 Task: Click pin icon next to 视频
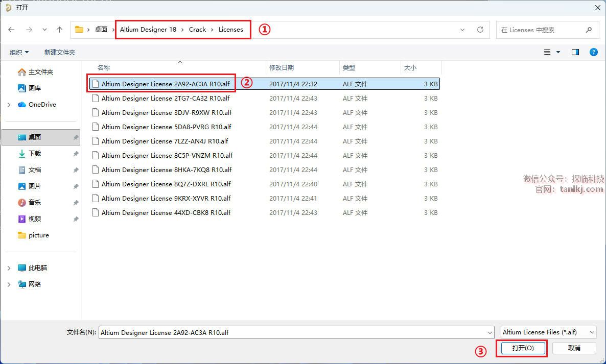click(x=76, y=219)
